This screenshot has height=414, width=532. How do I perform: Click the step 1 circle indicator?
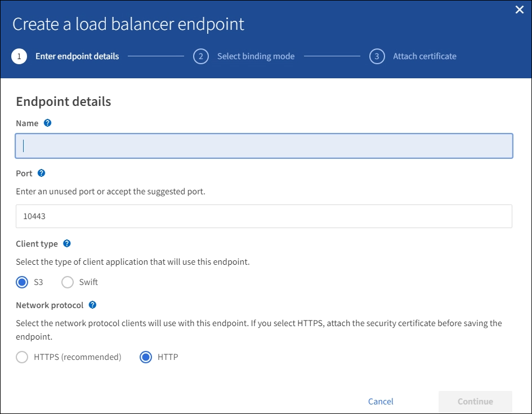[19, 56]
